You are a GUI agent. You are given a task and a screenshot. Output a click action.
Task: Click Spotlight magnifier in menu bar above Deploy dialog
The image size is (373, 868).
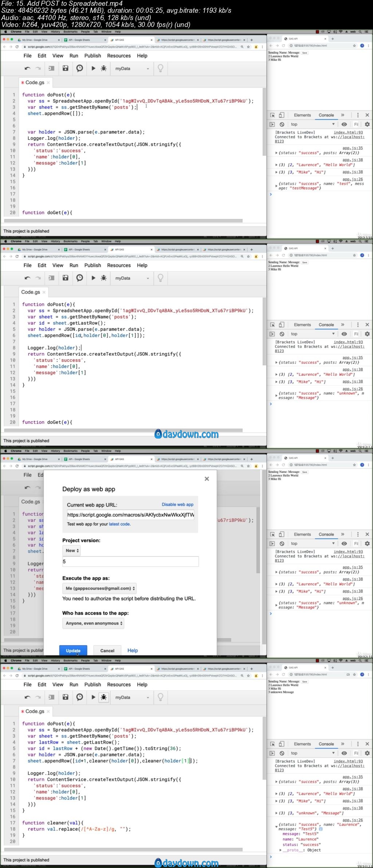(x=360, y=451)
